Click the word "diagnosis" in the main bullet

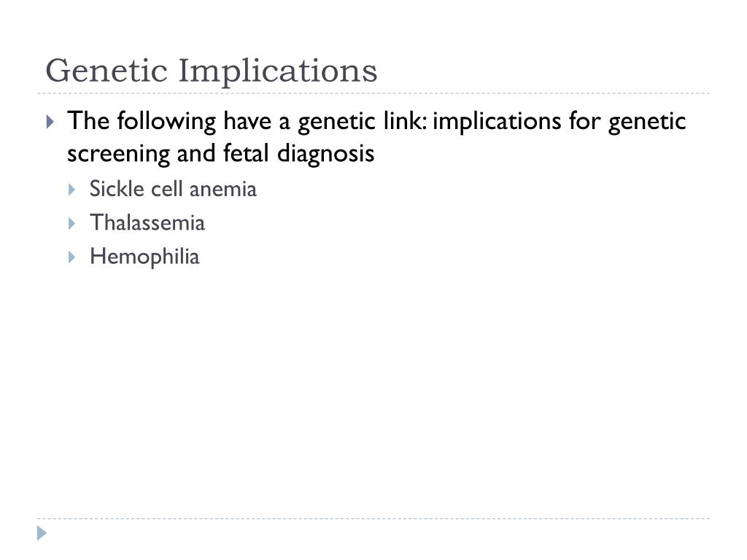pyautogui.click(x=325, y=153)
